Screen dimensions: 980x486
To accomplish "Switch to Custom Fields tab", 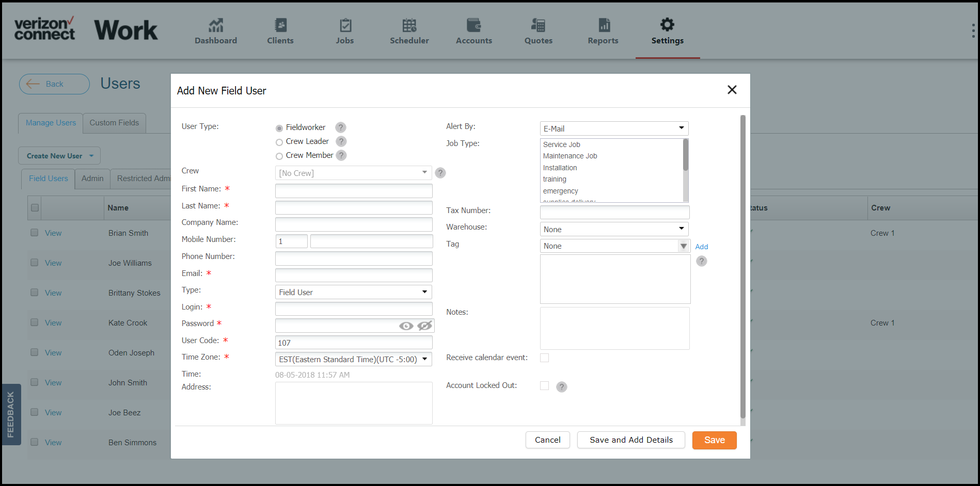I will point(114,123).
